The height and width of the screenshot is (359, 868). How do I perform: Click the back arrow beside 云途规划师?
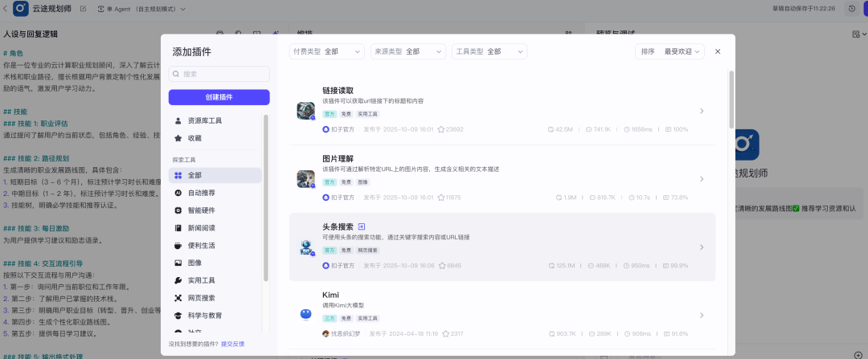coord(6,8)
